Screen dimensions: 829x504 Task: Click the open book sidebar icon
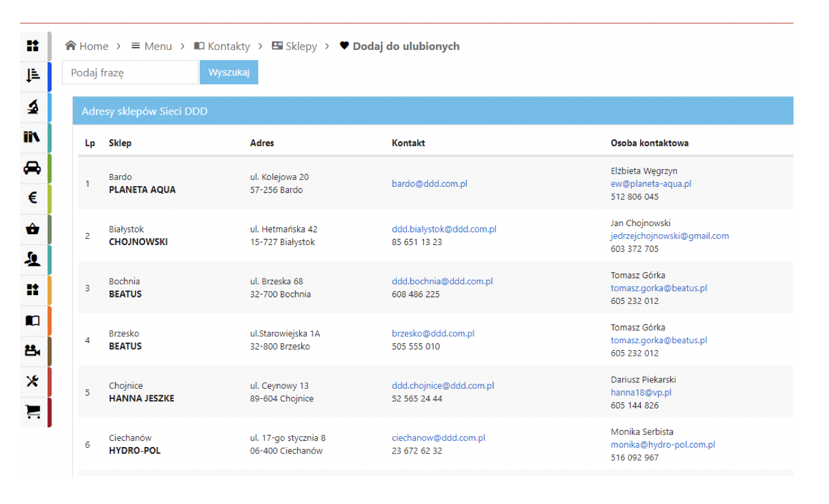pyautogui.click(x=33, y=320)
